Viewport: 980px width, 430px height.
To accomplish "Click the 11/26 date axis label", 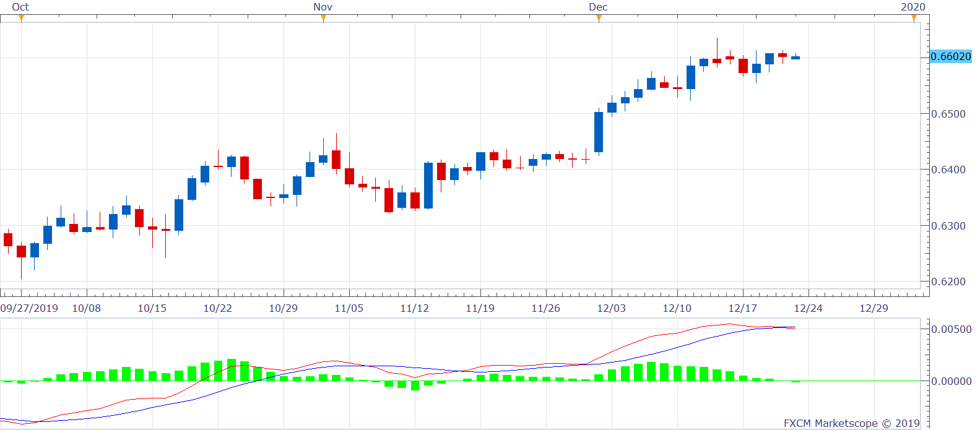I will click(546, 308).
